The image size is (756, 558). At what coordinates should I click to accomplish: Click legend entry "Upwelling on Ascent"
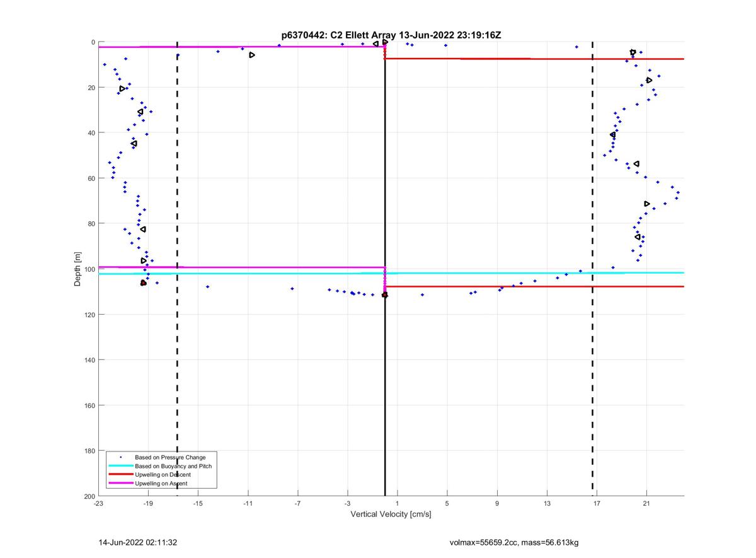[161, 484]
